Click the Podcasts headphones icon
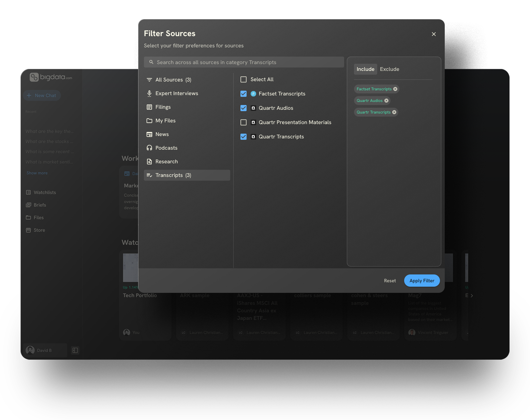 pos(149,148)
